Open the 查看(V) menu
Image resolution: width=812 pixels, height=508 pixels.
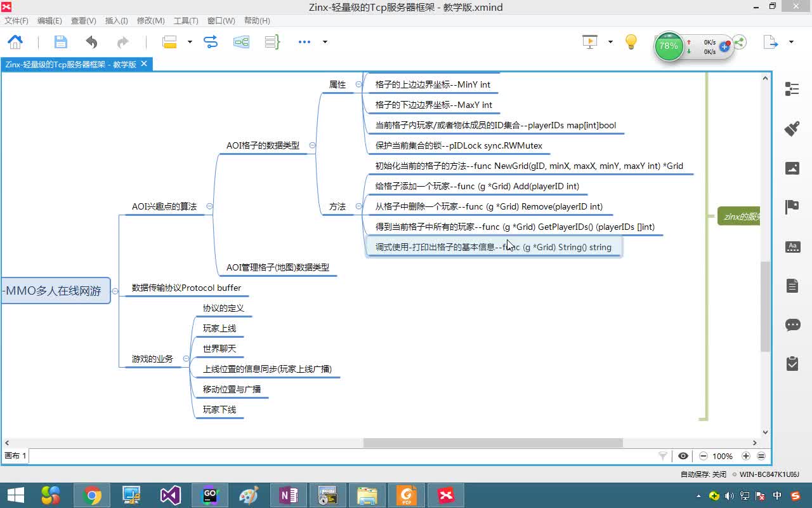click(x=83, y=21)
